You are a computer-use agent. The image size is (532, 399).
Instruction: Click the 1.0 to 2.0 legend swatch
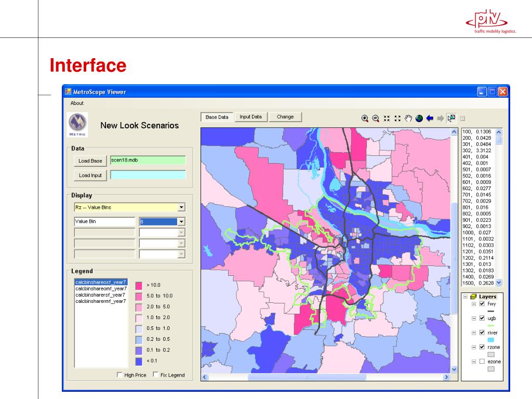pos(139,318)
